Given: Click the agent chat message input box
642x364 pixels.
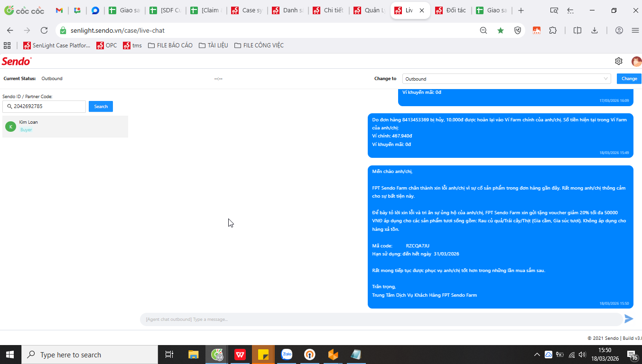Looking at the screenshot, I should click(x=381, y=319).
